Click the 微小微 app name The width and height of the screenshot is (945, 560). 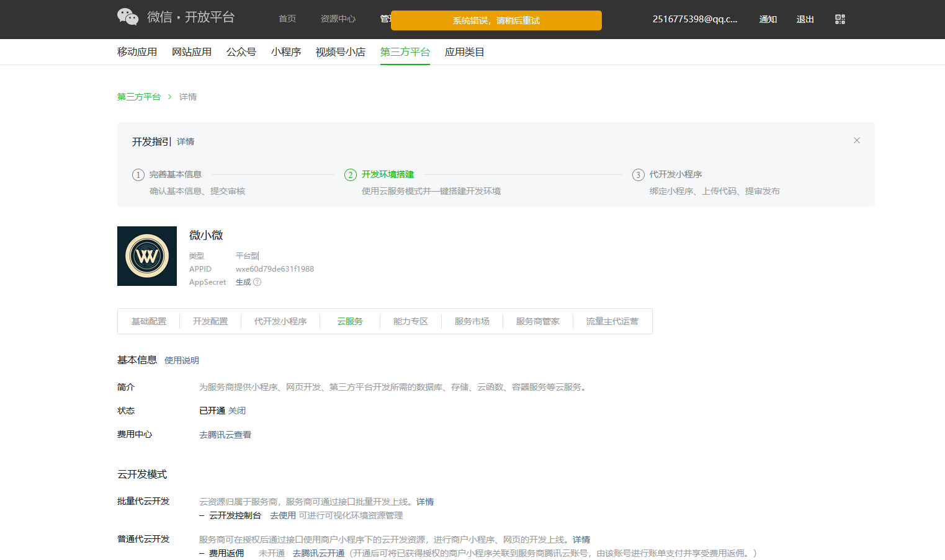(206, 235)
